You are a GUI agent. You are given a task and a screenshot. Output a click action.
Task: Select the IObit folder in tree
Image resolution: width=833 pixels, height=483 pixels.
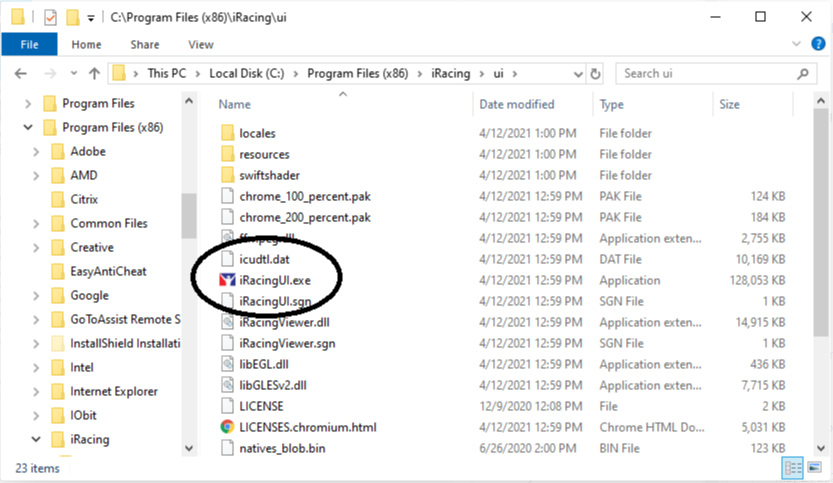pyautogui.click(x=83, y=416)
